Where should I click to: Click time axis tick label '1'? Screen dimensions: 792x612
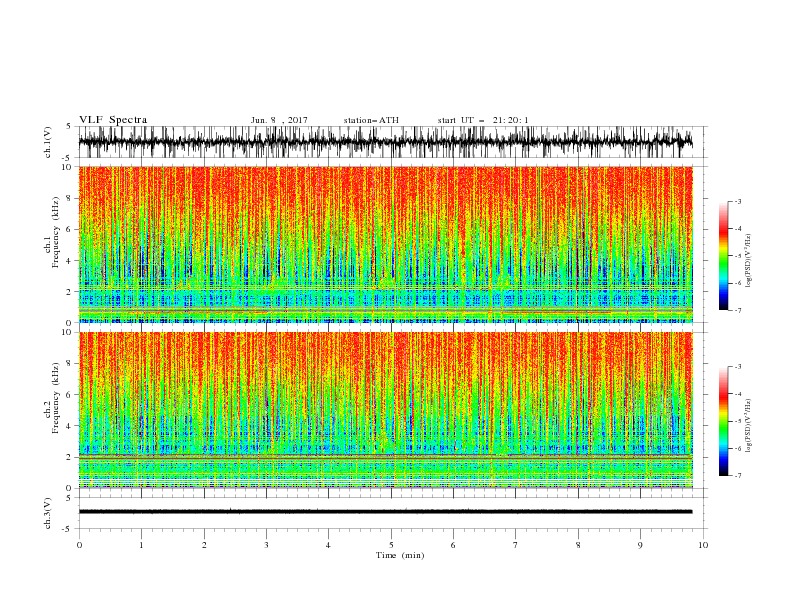141,545
